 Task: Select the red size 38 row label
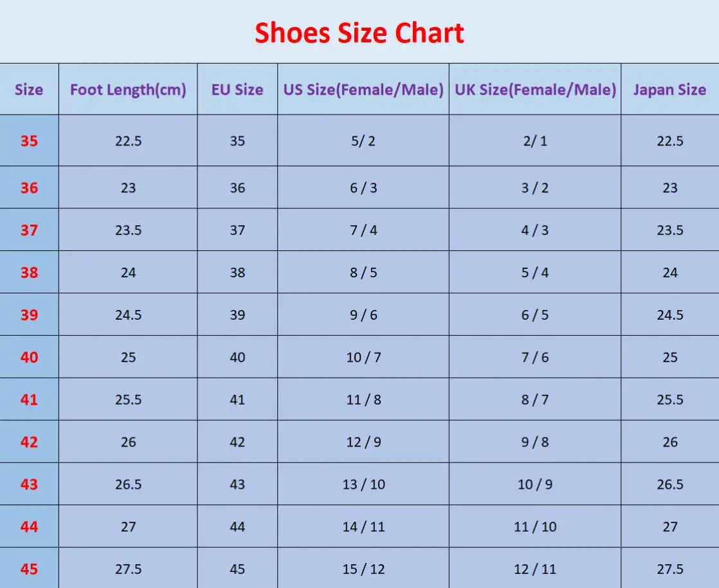pyautogui.click(x=29, y=272)
